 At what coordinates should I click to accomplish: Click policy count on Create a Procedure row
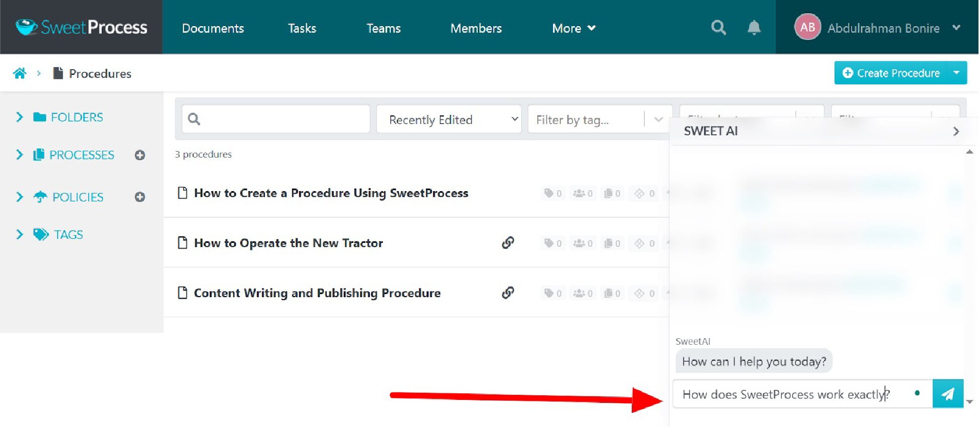click(x=645, y=193)
